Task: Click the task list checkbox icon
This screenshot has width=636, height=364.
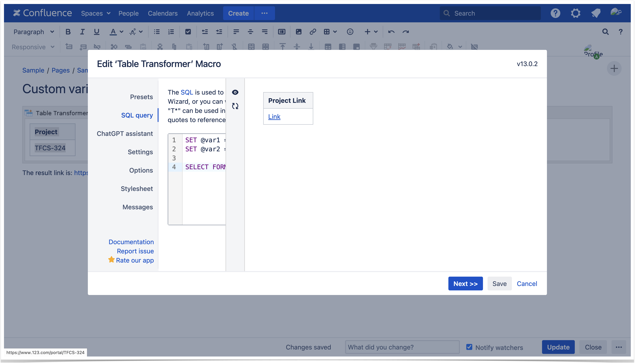Action: 188,32
